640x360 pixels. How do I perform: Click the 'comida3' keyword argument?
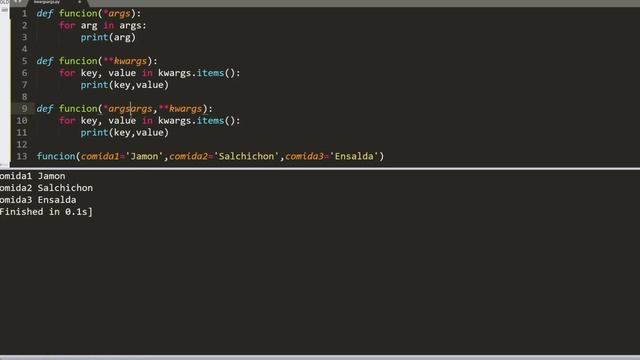click(304, 156)
